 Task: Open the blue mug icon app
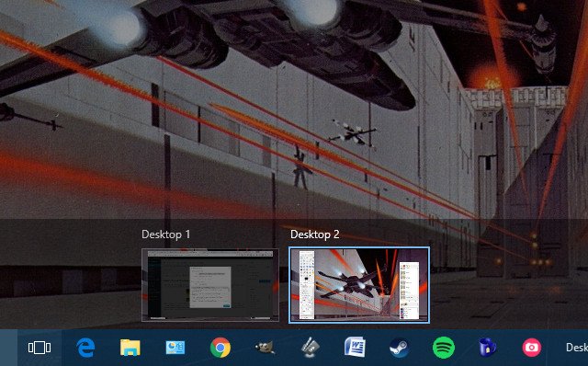pyautogui.click(x=488, y=348)
